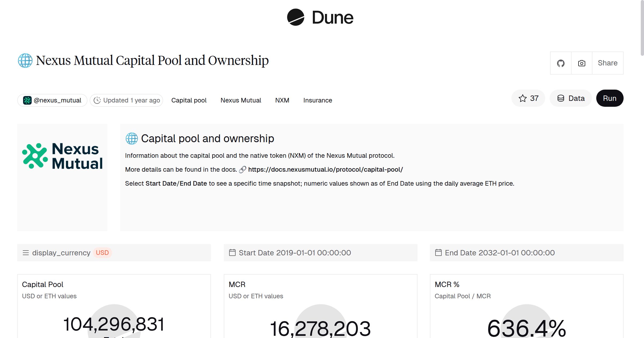Click the Dune logo at the top
Viewport: 644px width, 338px height.
click(x=320, y=17)
